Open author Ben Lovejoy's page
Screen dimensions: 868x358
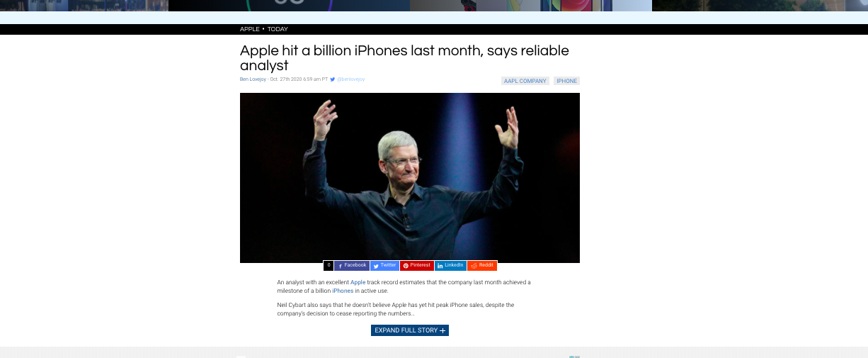(253, 79)
